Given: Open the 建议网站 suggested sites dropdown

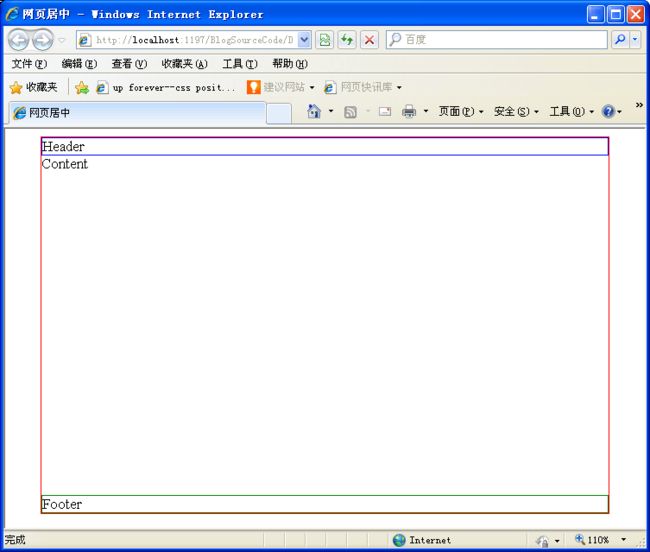Looking at the screenshot, I should click(281, 87).
